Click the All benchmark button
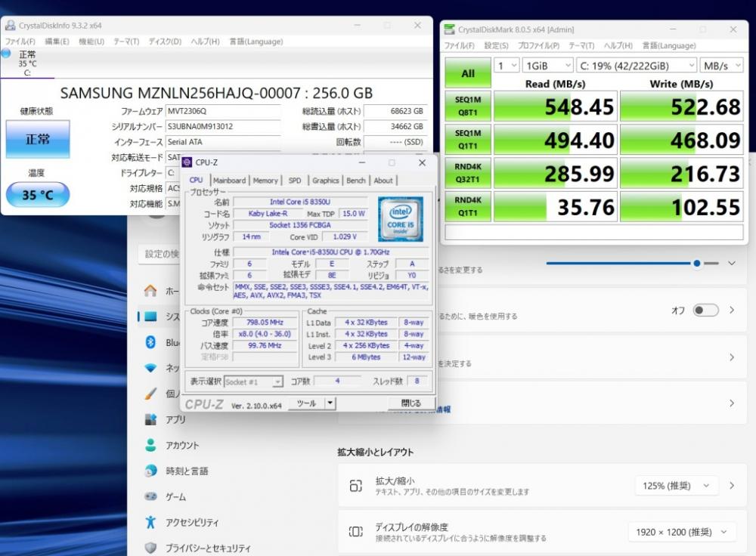This screenshot has height=556, width=756. pos(468,74)
